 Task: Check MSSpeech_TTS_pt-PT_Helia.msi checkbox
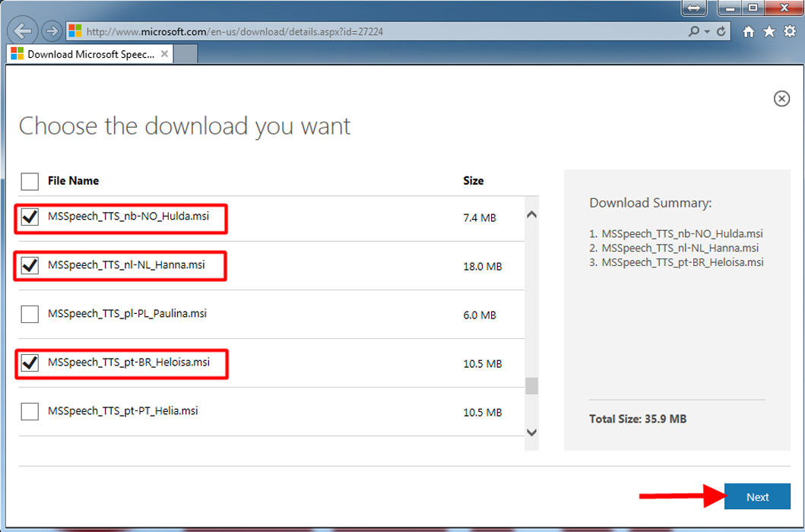30,411
